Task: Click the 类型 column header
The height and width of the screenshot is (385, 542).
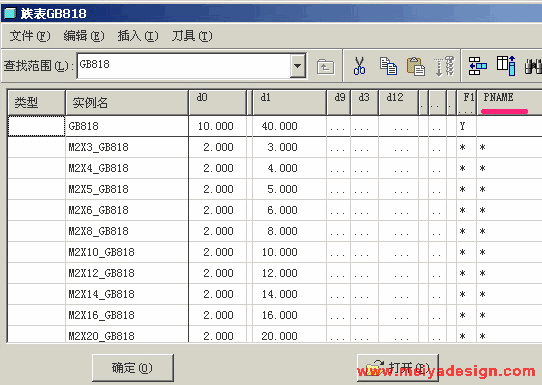Action: coord(36,103)
